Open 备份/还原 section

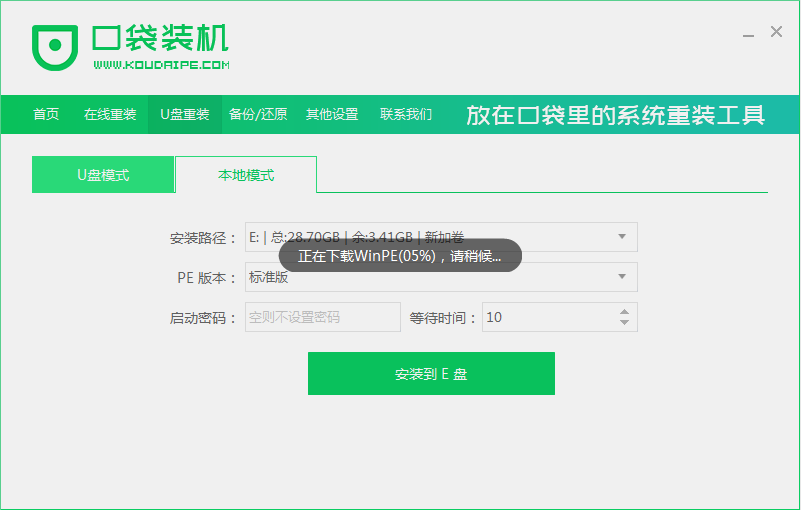tap(258, 114)
